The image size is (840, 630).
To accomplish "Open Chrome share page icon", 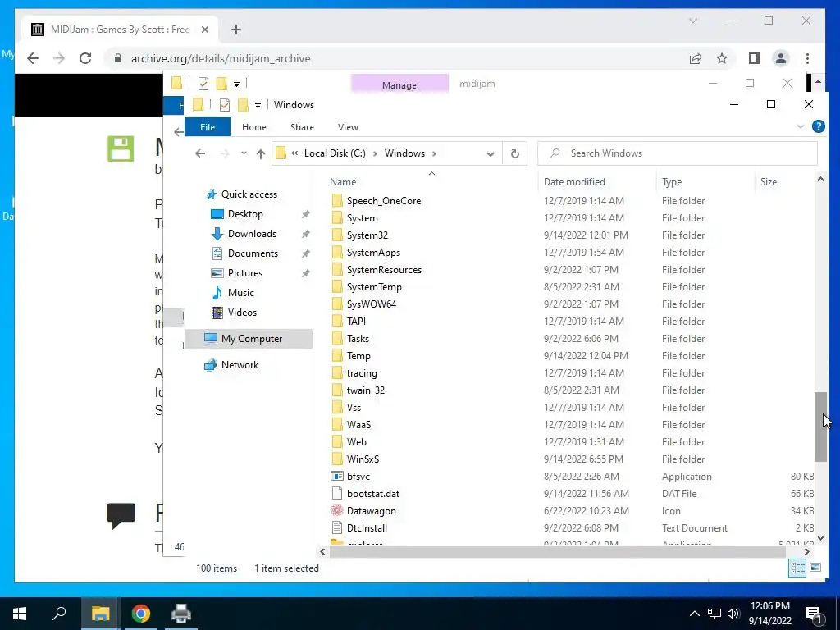I will (696, 58).
